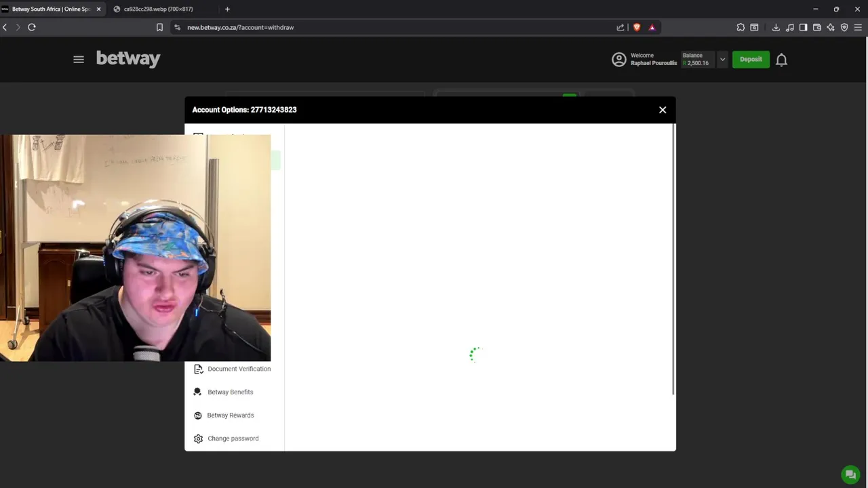This screenshot has width=868, height=488.
Task: Reload the current page
Action: point(31,27)
